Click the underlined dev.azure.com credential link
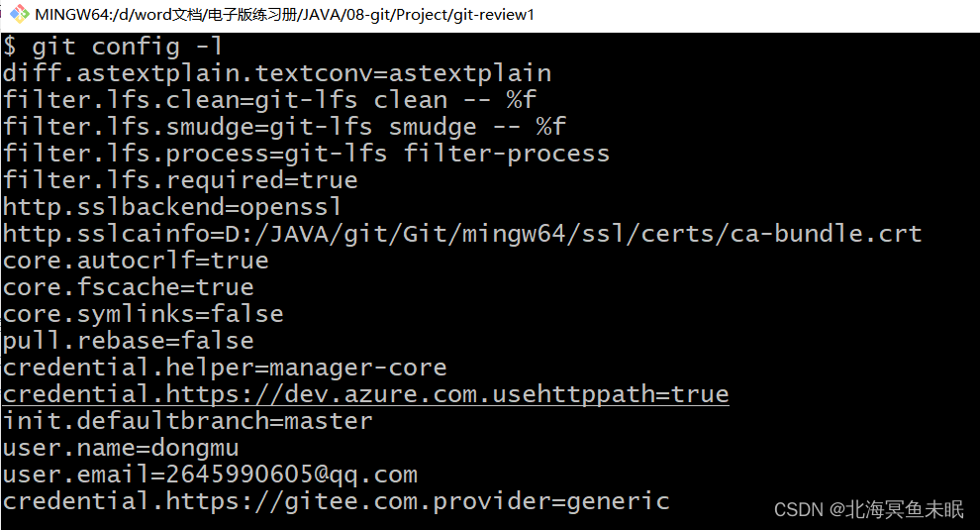Image resolution: width=980 pixels, height=530 pixels. coord(365,394)
